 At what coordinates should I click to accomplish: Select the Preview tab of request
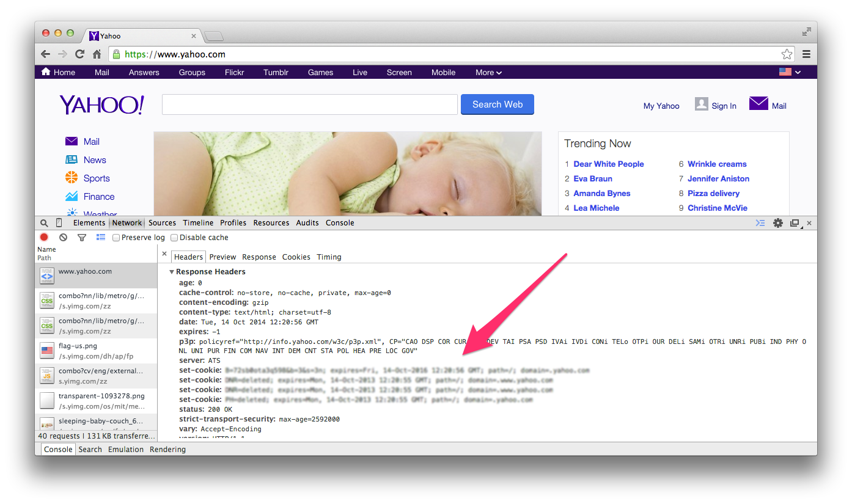(222, 257)
